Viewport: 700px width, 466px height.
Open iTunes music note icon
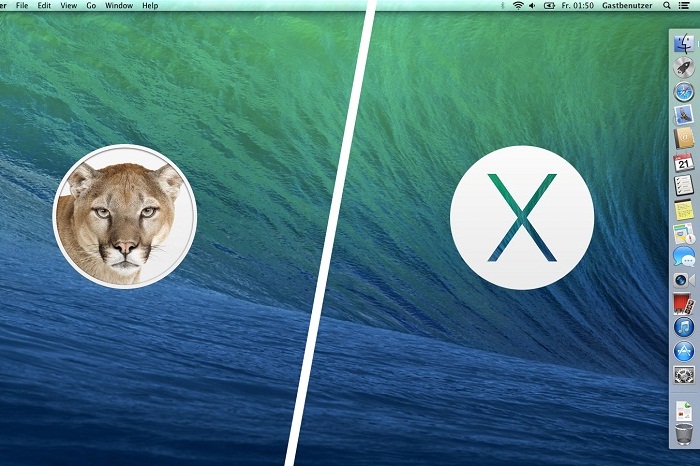[684, 328]
